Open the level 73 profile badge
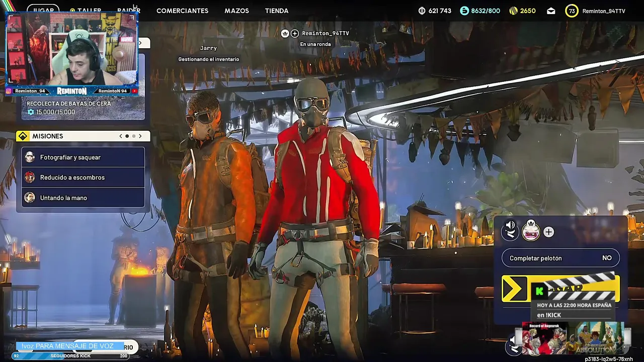 coord(572,11)
